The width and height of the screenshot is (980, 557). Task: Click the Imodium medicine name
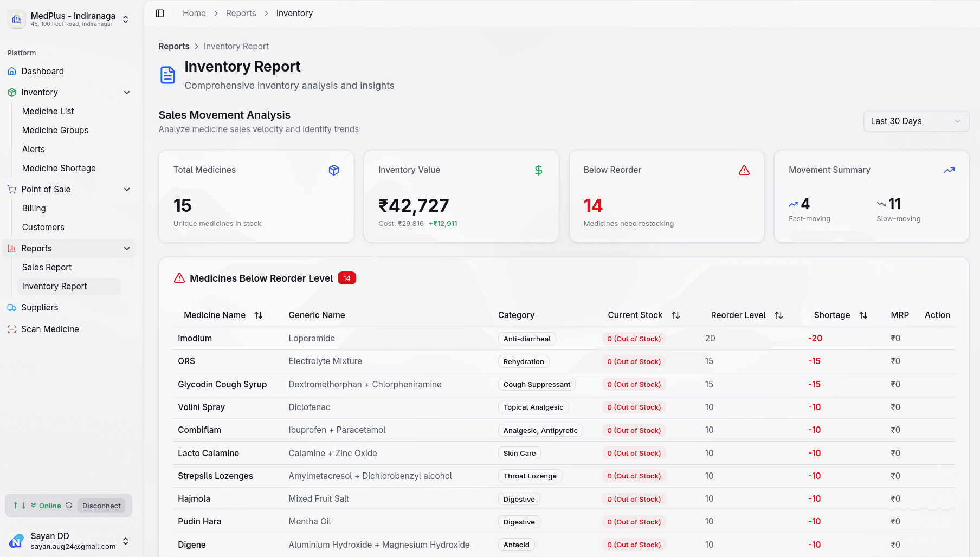click(x=195, y=338)
